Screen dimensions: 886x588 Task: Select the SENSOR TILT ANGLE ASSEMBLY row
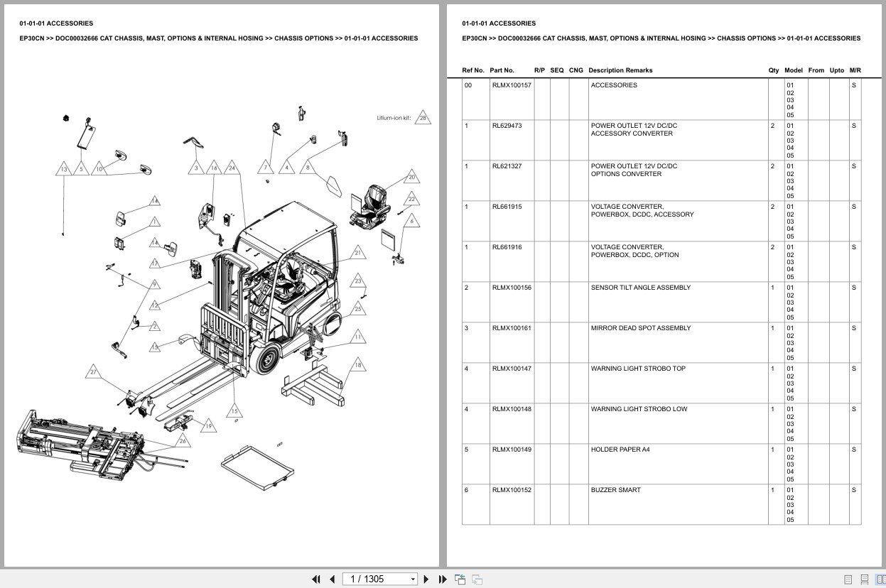coord(641,288)
